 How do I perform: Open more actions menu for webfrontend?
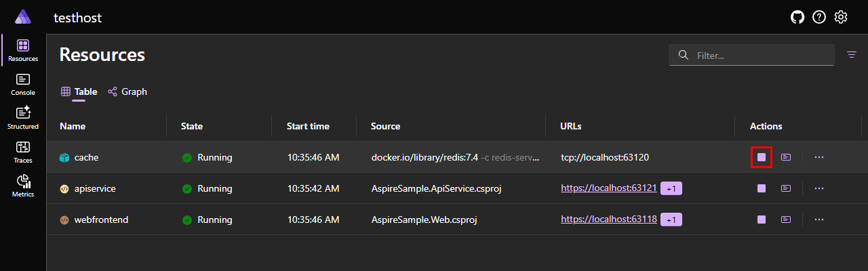click(x=819, y=220)
